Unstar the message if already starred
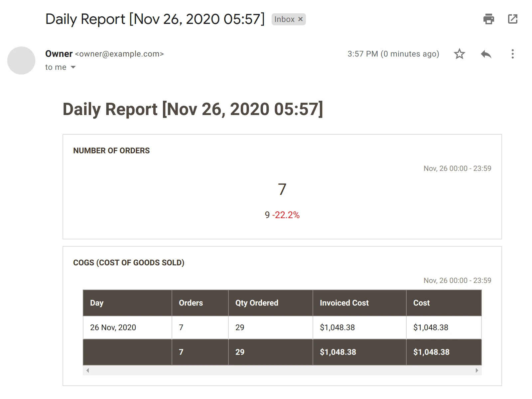The width and height of the screenshot is (532, 399). [x=459, y=54]
